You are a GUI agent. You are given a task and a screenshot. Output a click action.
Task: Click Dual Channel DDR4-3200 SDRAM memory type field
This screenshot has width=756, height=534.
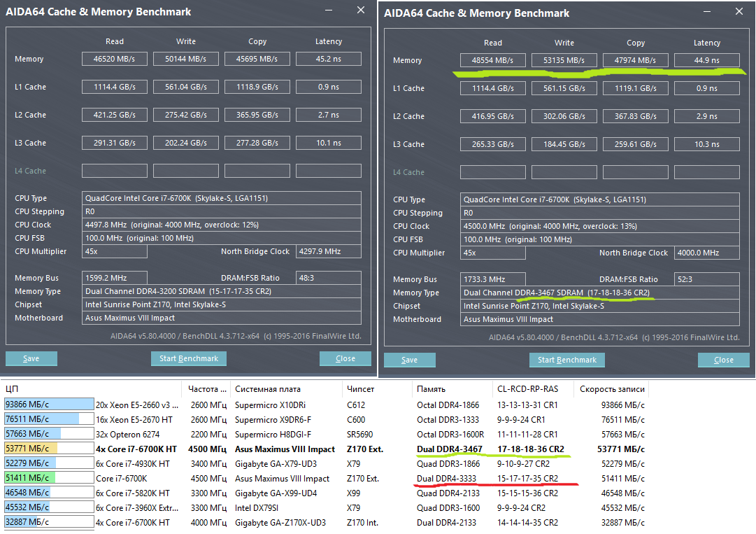coord(221,291)
